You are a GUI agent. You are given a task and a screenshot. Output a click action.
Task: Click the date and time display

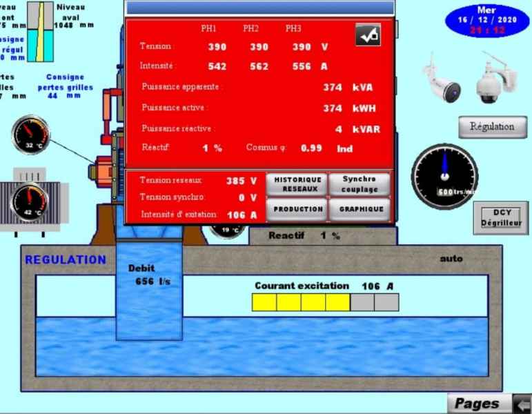pos(486,21)
